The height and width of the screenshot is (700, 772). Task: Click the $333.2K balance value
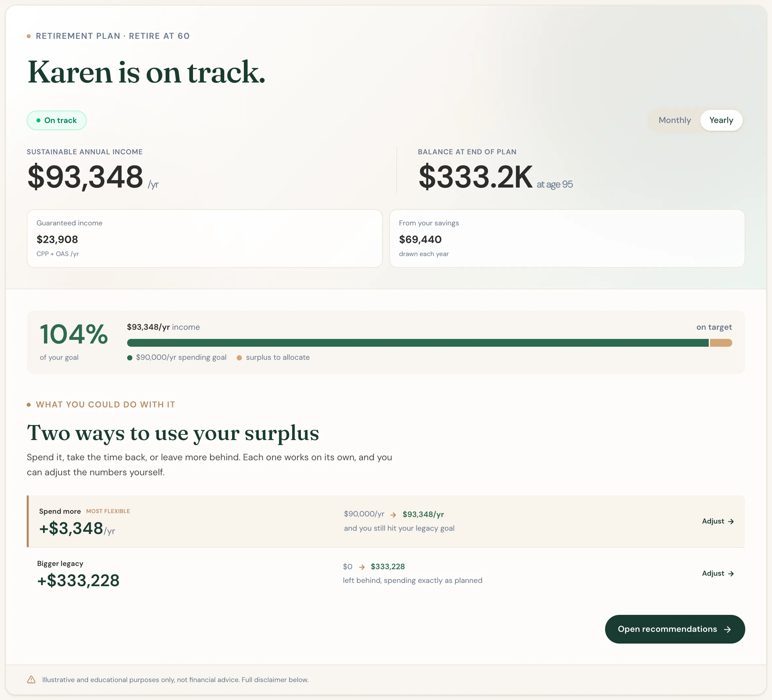pyautogui.click(x=475, y=176)
